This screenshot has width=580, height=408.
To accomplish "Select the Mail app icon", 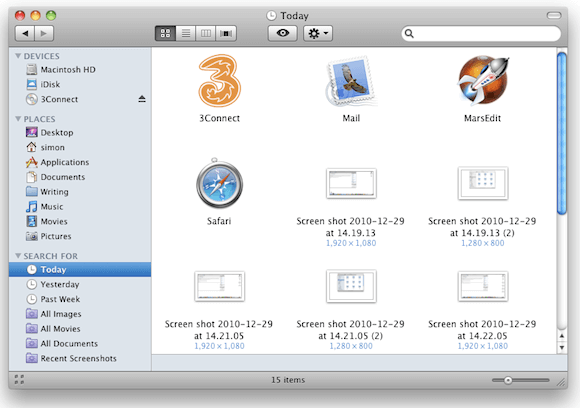I will pyautogui.click(x=351, y=81).
